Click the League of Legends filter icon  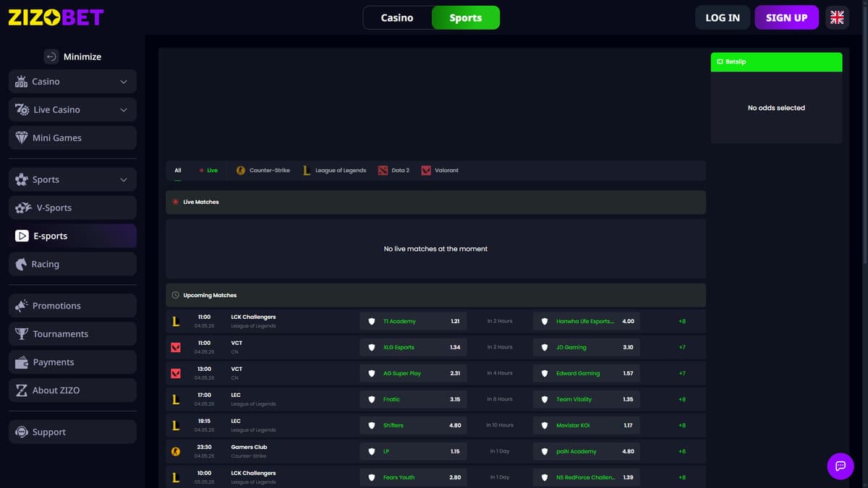(x=307, y=171)
